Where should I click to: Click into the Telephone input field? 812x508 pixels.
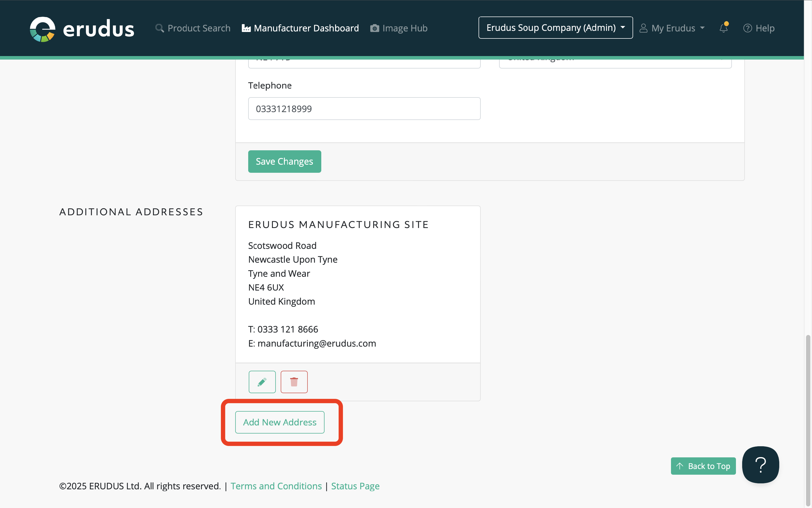[364, 109]
